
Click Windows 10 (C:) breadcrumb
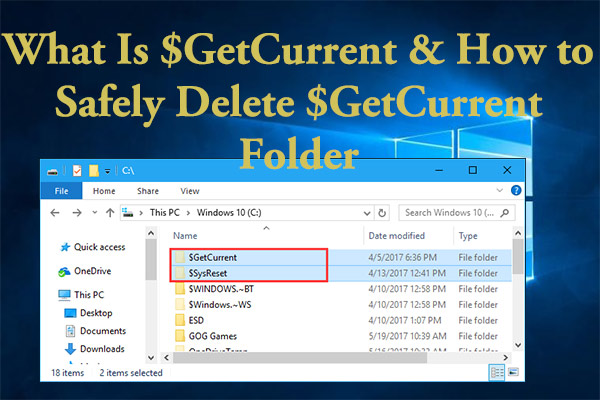pyautogui.click(x=229, y=213)
